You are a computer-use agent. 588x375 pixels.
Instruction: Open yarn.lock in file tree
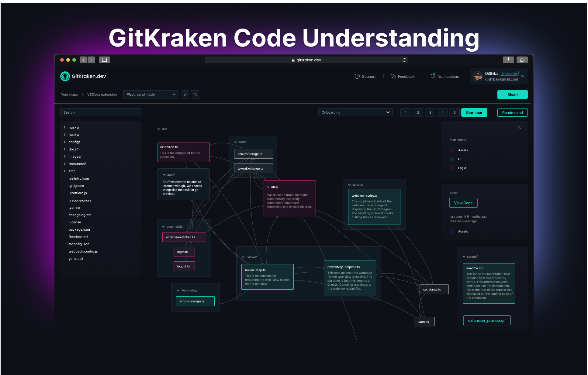[76, 259]
